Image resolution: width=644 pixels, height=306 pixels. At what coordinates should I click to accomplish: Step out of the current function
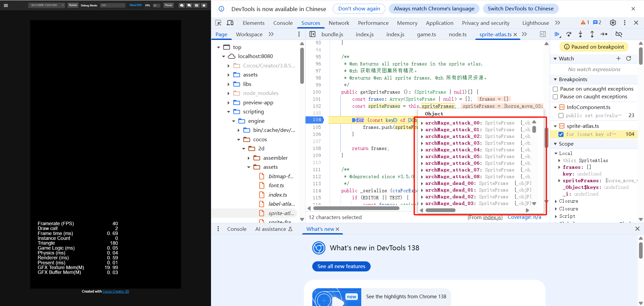coord(592,34)
